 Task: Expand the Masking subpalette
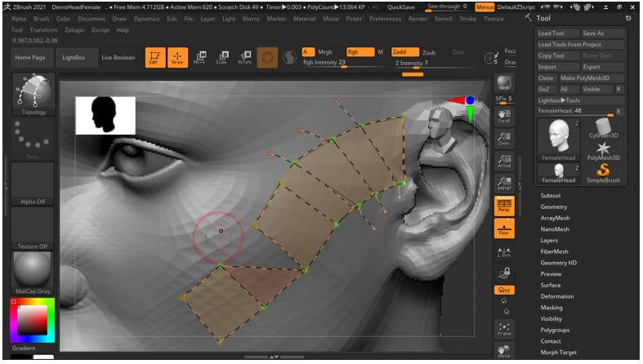coord(551,307)
